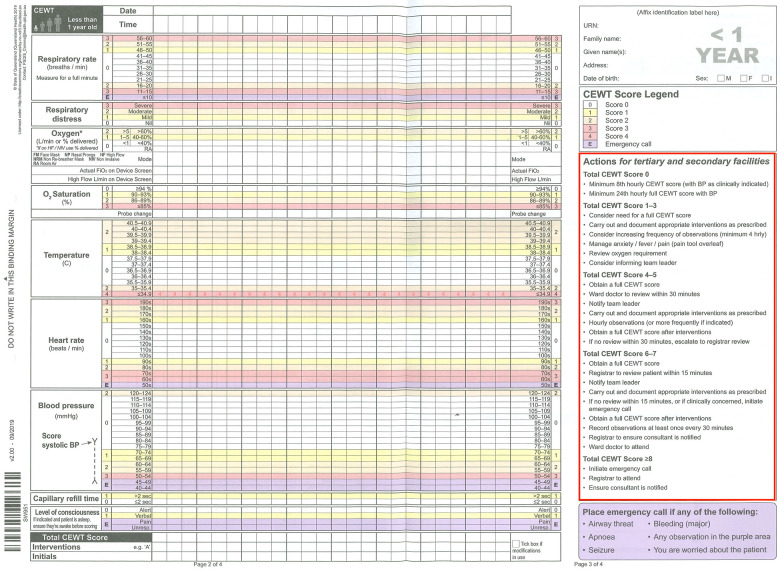780x571 pixels.
Task: Tick the Sex I checkbox
Action: (x=765, y=78)
